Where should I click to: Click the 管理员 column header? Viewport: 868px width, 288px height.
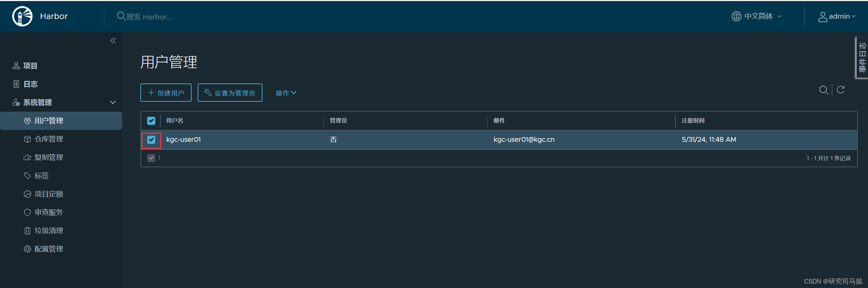point(338,120)
